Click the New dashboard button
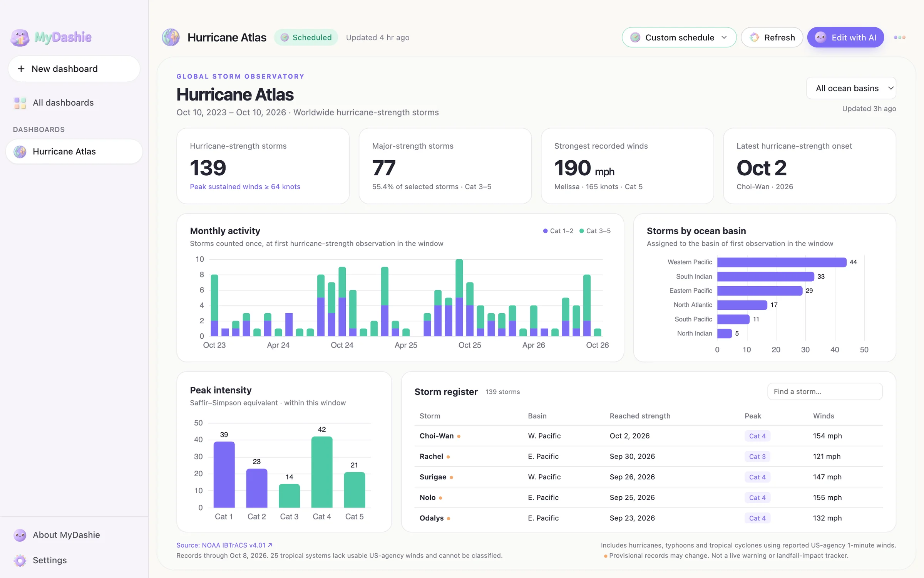Image resolution: width=924 pixels, height=578 pixels. coord(74,69)
